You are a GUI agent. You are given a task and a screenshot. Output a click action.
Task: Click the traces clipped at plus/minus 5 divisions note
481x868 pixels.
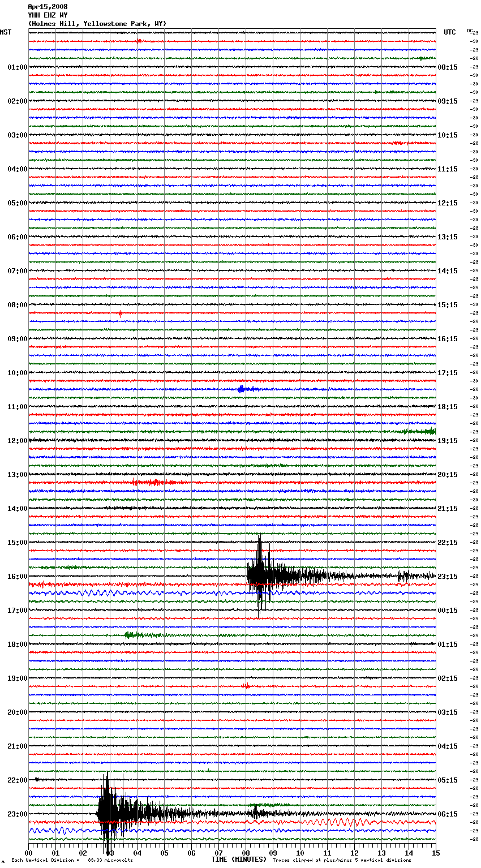tap(342, 861)
